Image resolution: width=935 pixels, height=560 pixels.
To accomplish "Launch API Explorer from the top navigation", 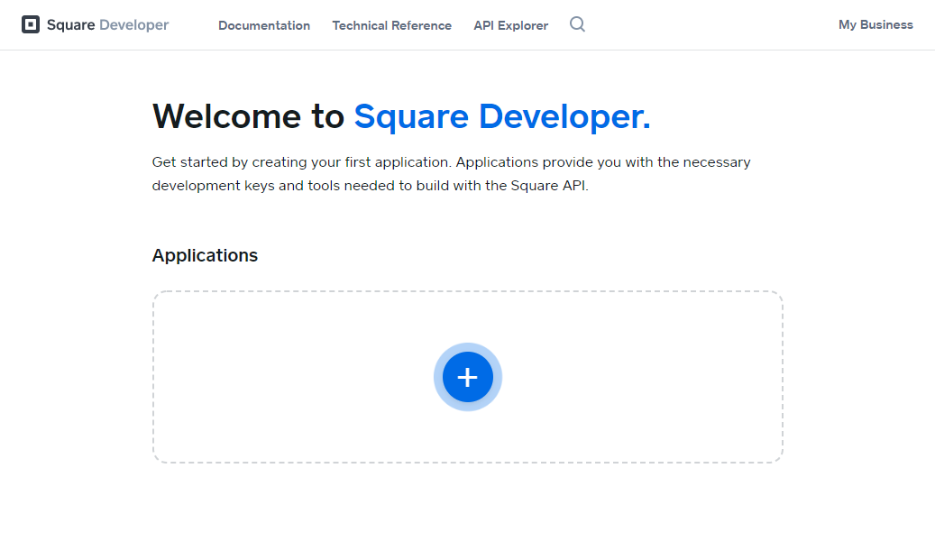I will pos(510,25).
